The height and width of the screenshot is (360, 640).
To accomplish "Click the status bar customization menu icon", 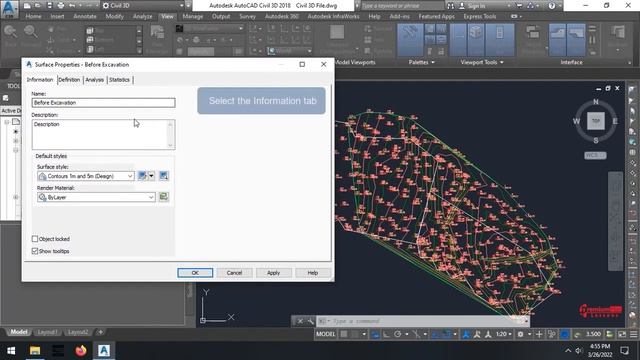I will coord(633,334).
